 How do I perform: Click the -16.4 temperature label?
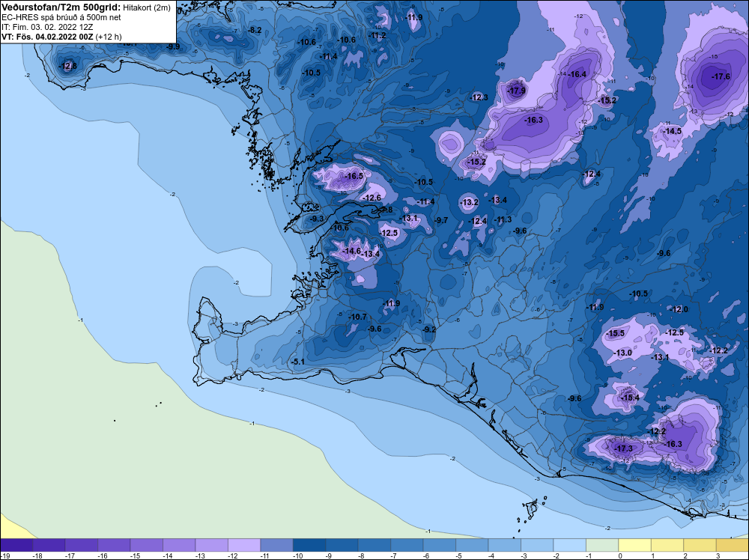577,74
